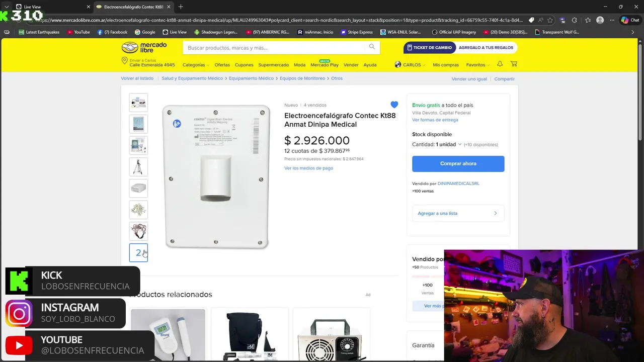
Task: Open Salud y Equipamiento Médico breadcrumb
Action: click(x=192, y=78)
